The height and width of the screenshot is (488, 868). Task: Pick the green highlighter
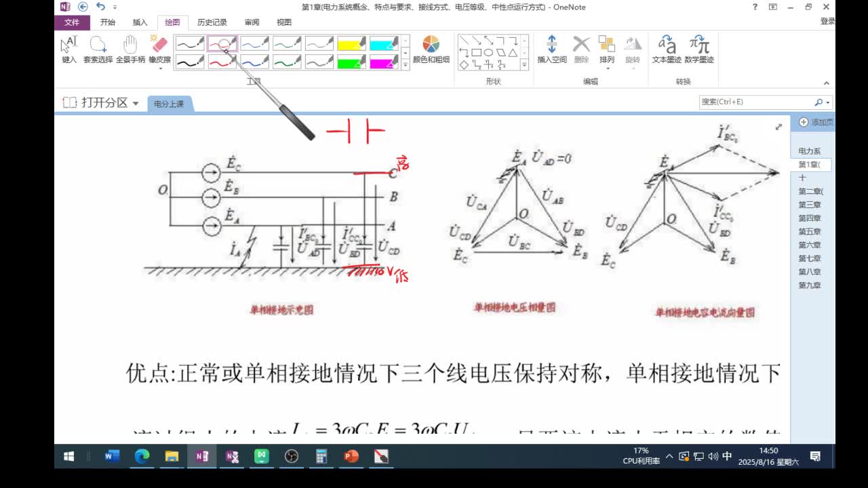352,62
